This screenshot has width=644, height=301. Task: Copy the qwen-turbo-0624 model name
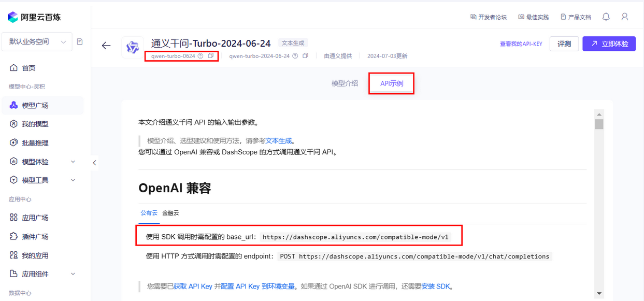pyautogui.click(x=210, y=55)
